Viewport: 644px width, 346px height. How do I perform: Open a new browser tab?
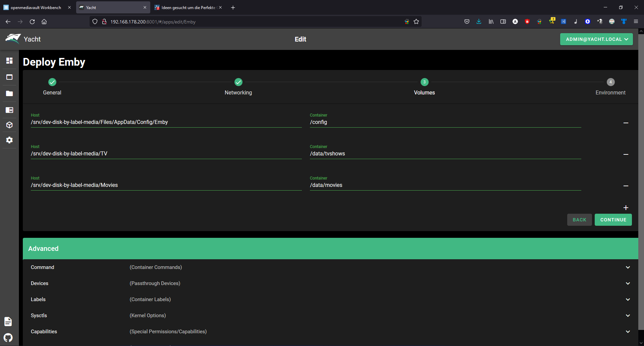pyautogui.click(x=233, y=7)
